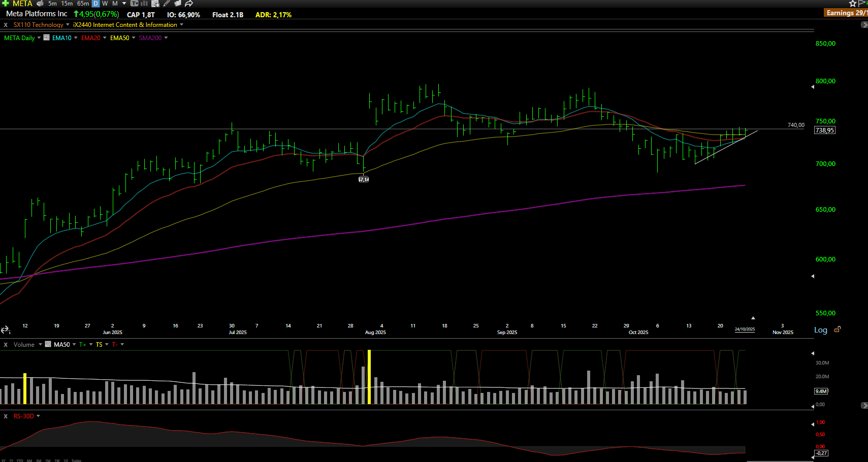
Task: Click the IO: 66,90% value
Action: 183,15
